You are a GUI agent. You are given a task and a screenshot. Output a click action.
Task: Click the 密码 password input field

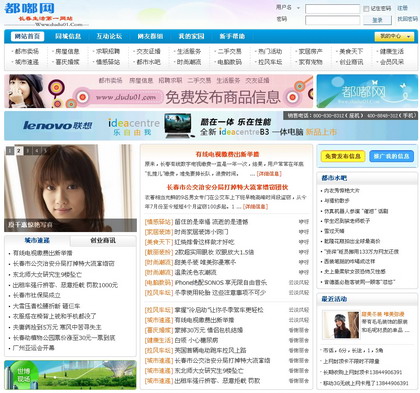[x=332, y=20]
